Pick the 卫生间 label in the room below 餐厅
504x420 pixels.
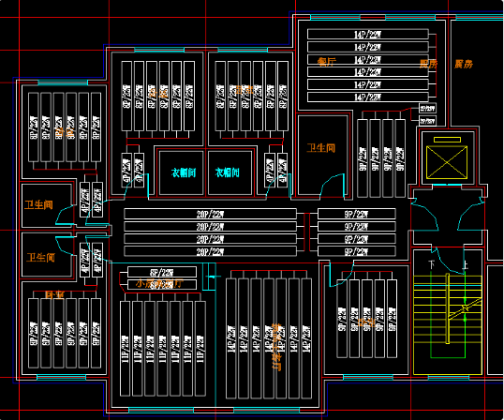(320, 148)
